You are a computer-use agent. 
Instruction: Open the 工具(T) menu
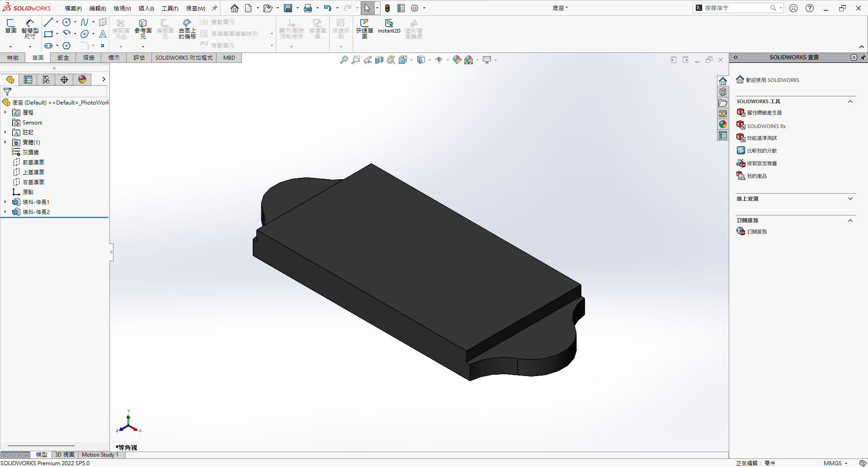[x=170, y=9]
